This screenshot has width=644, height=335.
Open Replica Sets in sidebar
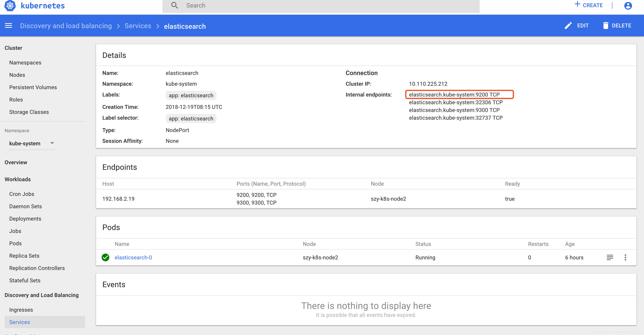(x=24, y=256)
